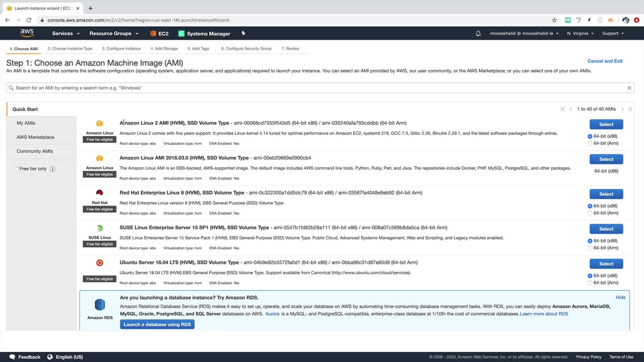The width and height of the screenshot is (644, 362).
Task: Open the N. Virginia region dropdown
Action: 580,34
